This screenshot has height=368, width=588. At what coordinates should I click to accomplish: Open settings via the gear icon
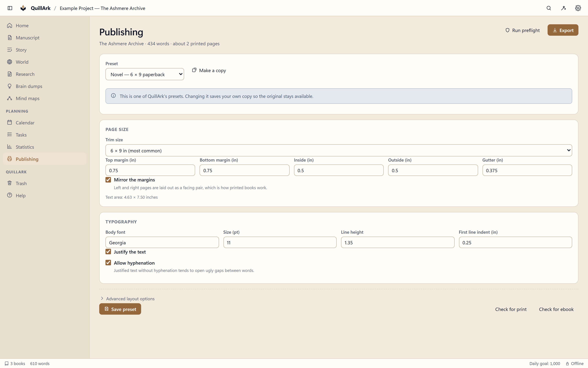coord(578,8)
